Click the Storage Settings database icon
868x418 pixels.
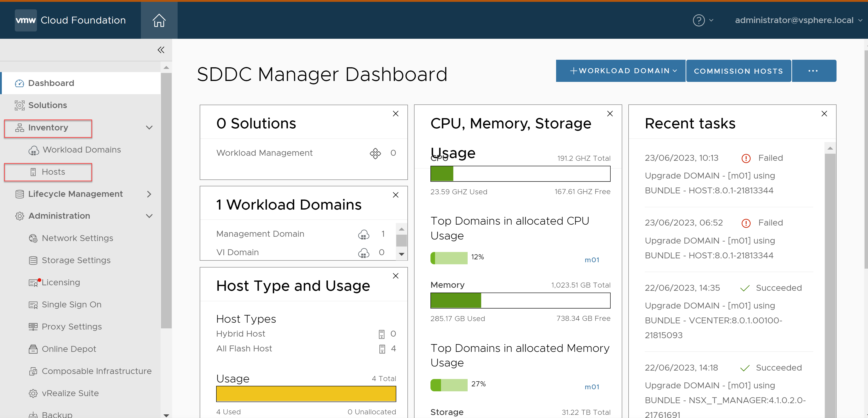click(x=33, y=260)
